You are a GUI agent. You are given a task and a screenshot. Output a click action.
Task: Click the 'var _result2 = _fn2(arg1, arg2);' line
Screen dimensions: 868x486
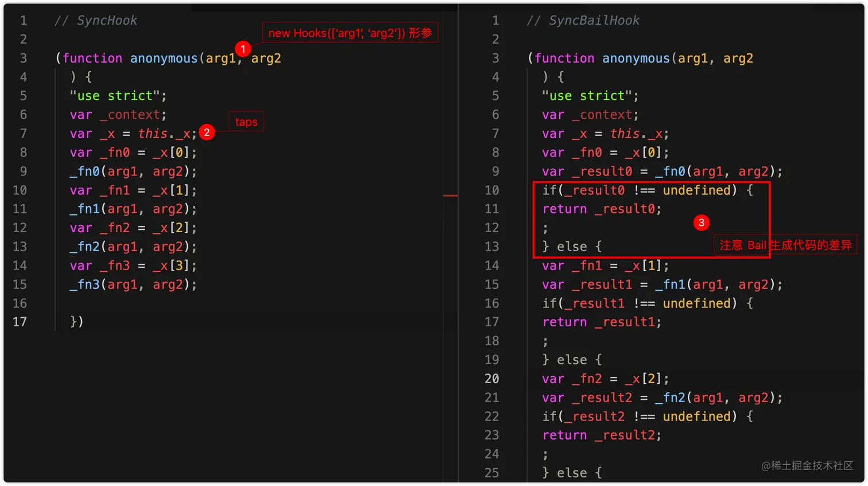point(662,398)
